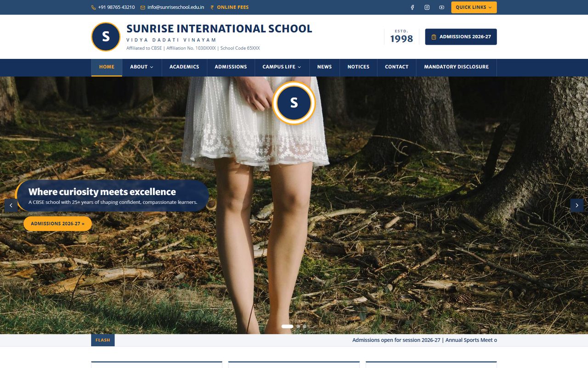Open the Notices nav item
Viewport: 588px width, 368px height.
(358, 67)
